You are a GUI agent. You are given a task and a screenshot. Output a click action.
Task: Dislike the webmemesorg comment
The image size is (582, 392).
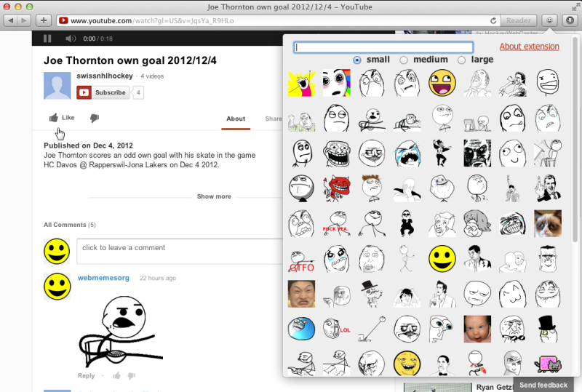click(x=132, y=376)
